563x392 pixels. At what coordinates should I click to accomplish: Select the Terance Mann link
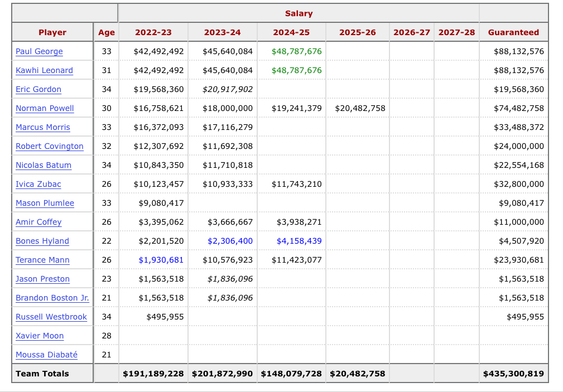pos(42,260)
